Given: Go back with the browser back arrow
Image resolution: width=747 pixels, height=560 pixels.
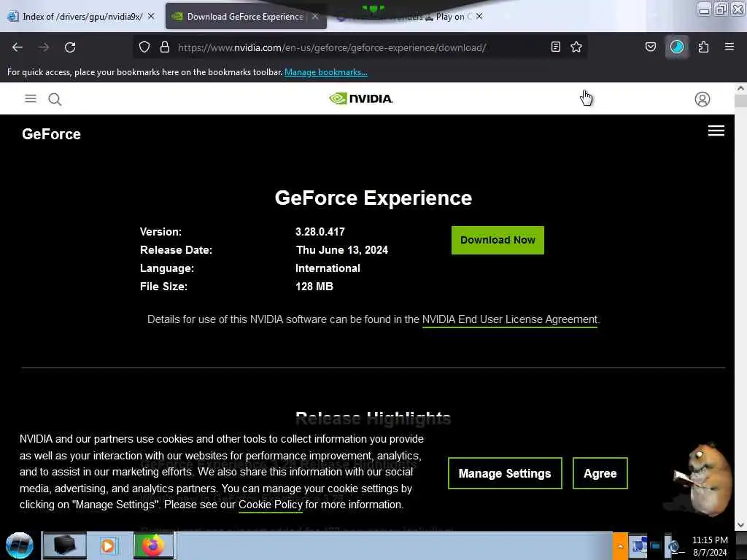Looking at the screenshot, I should 18,47.
